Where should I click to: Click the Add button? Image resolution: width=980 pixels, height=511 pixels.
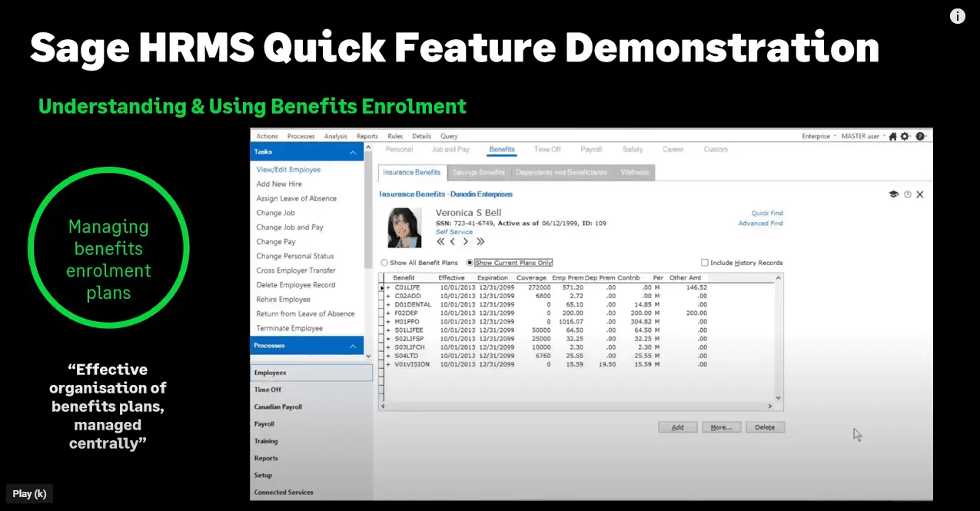pos(677,427)
